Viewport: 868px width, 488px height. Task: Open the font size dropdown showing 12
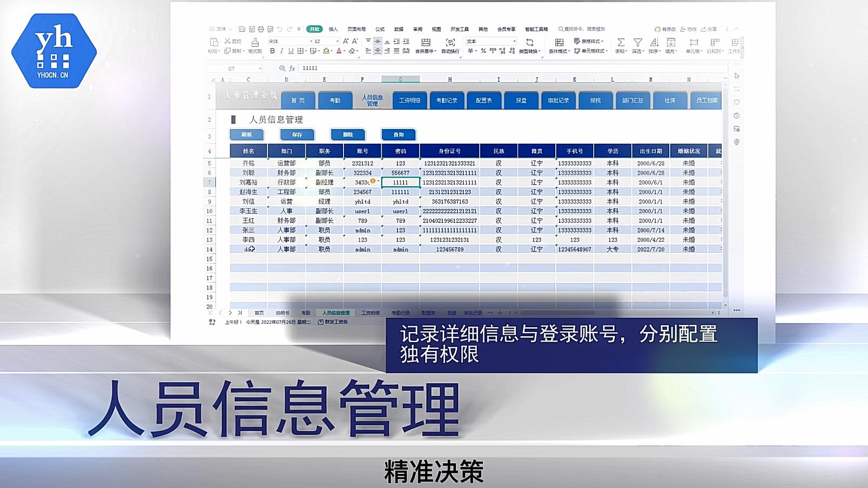coord(338,42)
